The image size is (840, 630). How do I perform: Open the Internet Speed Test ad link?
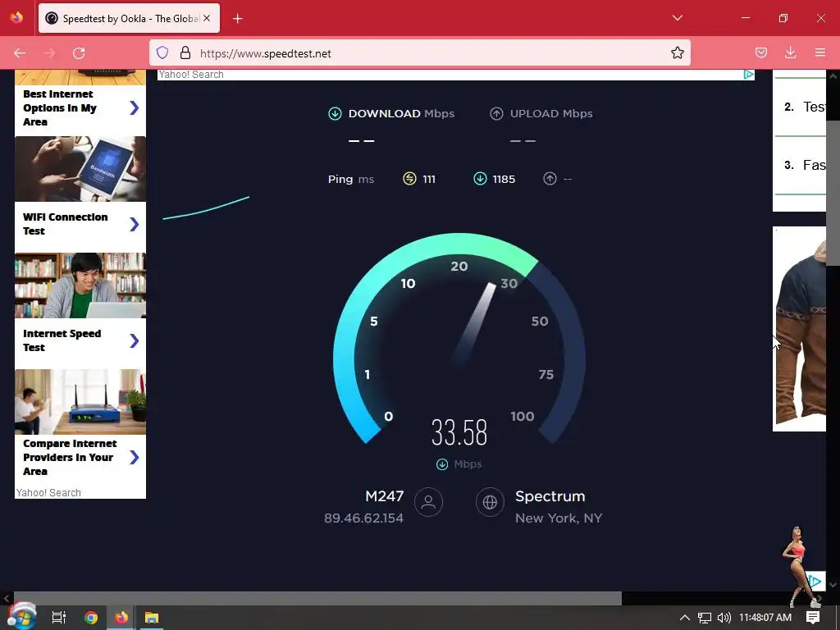click(x=80, y=340)
